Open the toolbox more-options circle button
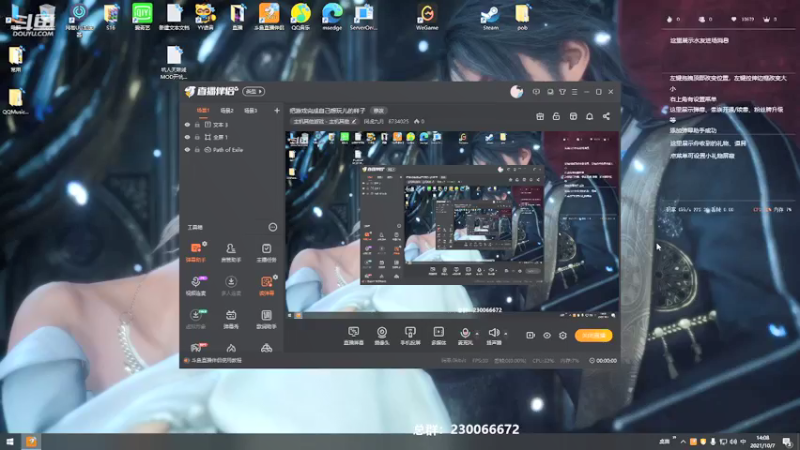800x450 pixels. [273, 227]
